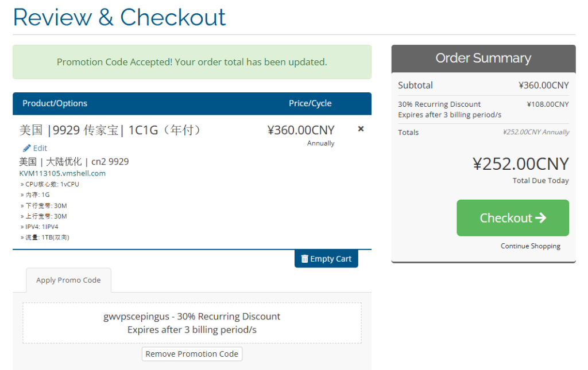588x370 pixels.
Task: Click the X icon to remove the product
Action: pos(360,128)
